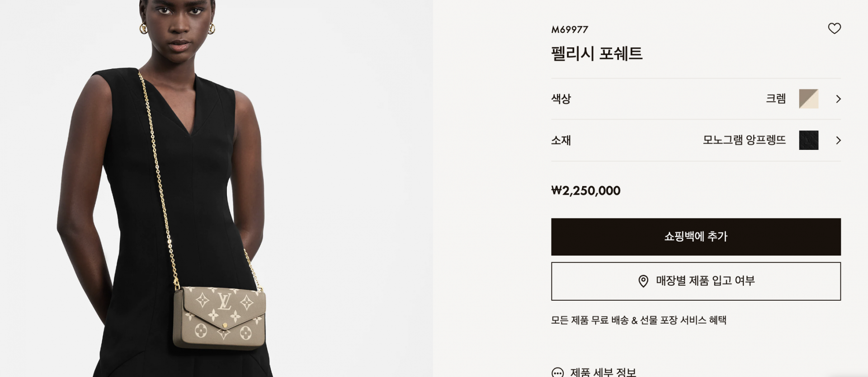Click the 매장별 제품 입고 여부 button
The height and width of the screenshot is (377, 868).
click(696, 281)
